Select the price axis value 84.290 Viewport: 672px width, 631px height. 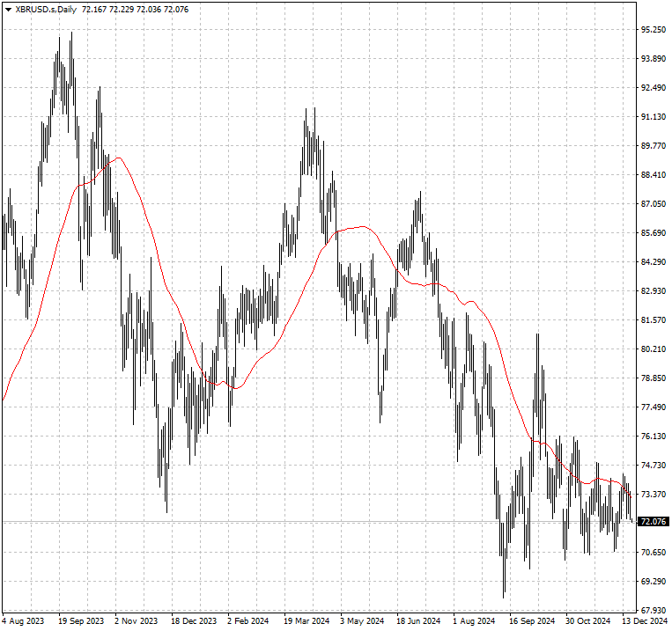(654, 261)
